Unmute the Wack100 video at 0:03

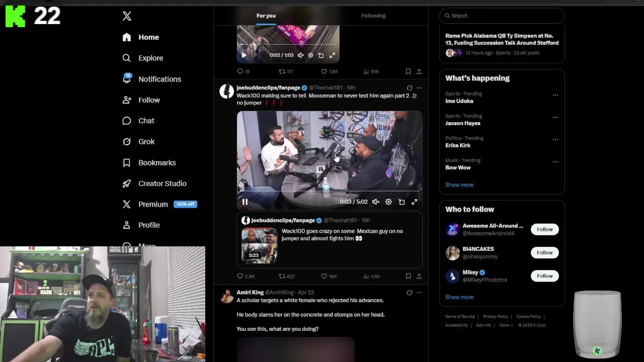pyautogui.click(x=375, y=202)
